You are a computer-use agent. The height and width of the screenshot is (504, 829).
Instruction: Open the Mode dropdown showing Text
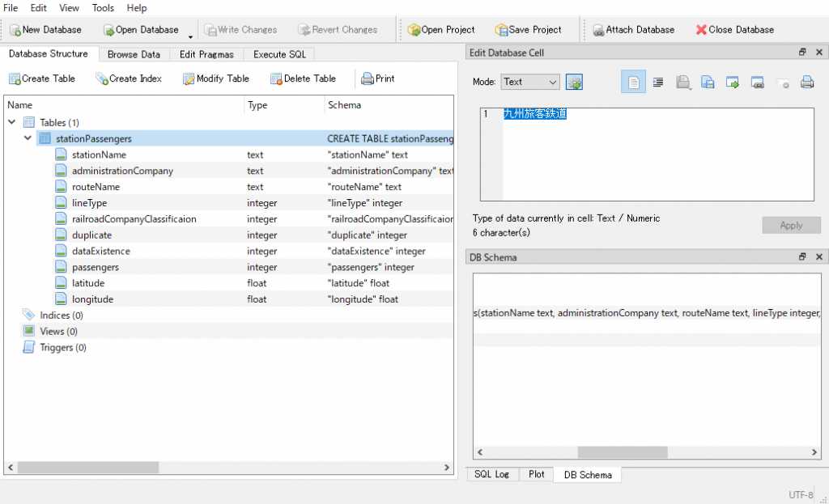(x=529, y=82)
